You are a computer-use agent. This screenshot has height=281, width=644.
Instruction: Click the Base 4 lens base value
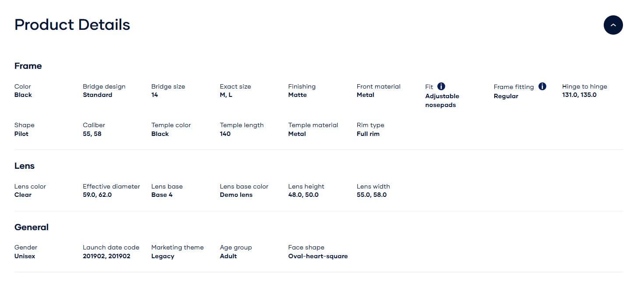point(162,195)
